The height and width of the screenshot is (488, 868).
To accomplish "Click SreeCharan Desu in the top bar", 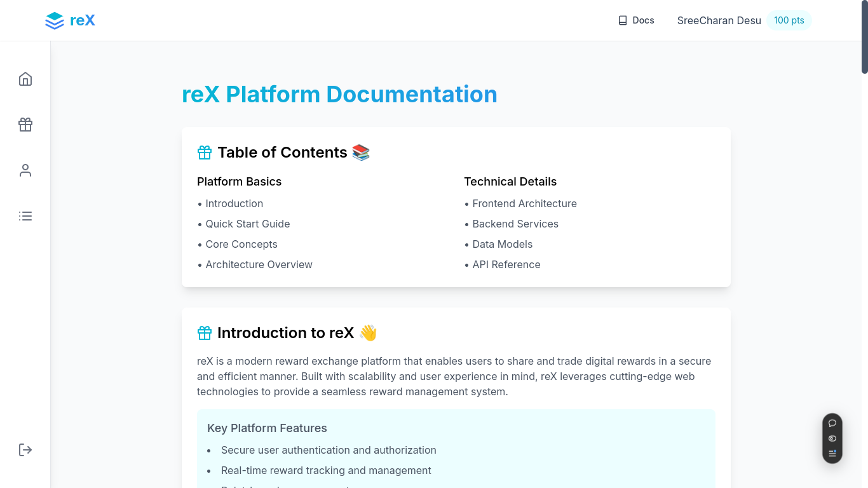I will (719, 20).
